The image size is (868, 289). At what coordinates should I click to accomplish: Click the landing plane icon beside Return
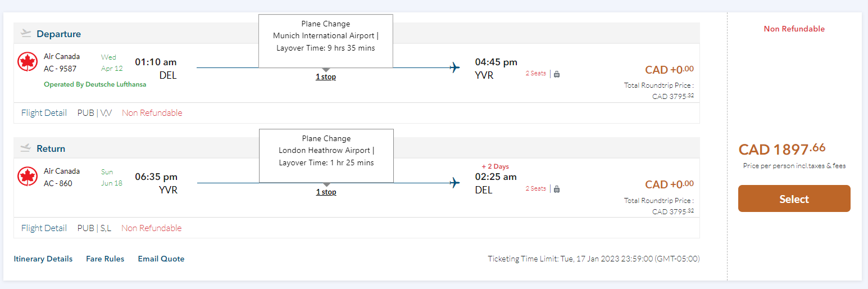click(x=26, y=148)
